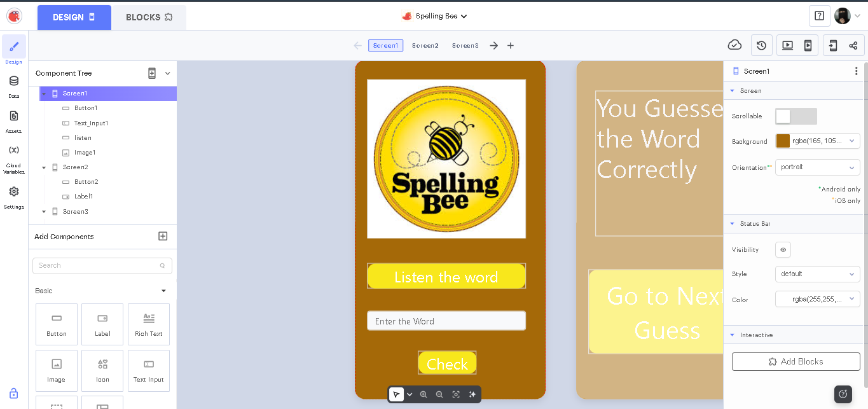
Task: Click the Check button on canvas
Action: [447, 363]
